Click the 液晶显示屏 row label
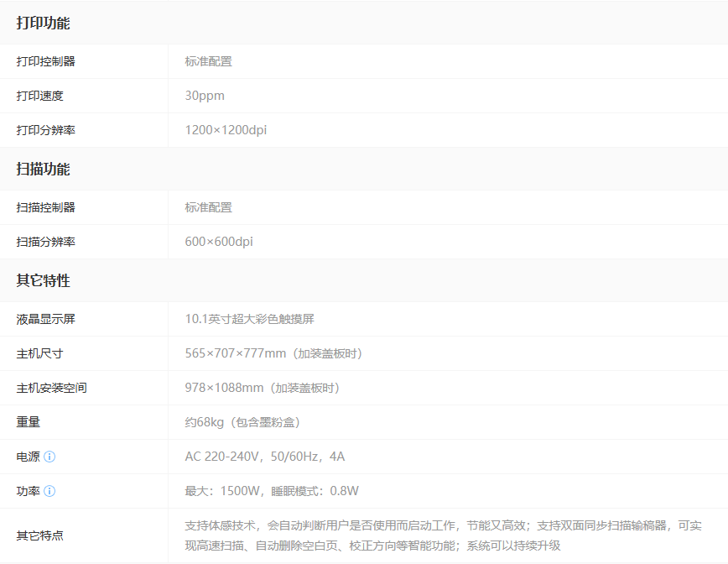This screenshot has width=728, height=564. click(x=45, y=319)
